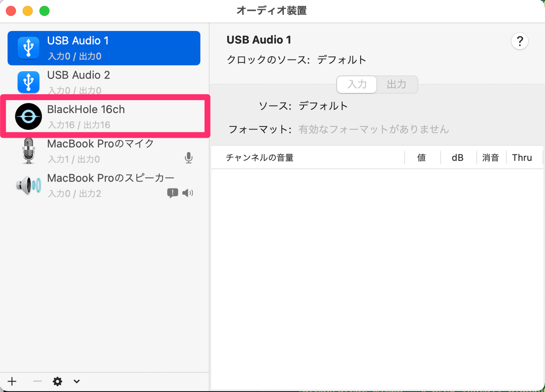Click 入力0 / 出力2 text under スピーカー
Image resolution: width=545 pixels, height=392 pixels.
74,194
